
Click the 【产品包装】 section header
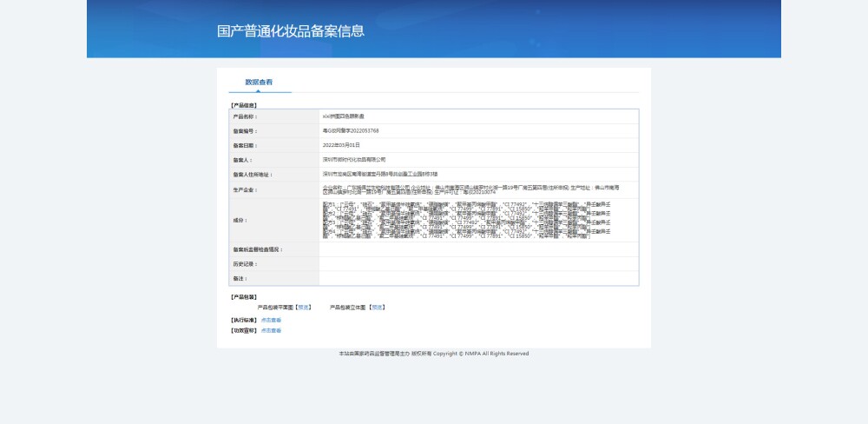coord(244,297)
